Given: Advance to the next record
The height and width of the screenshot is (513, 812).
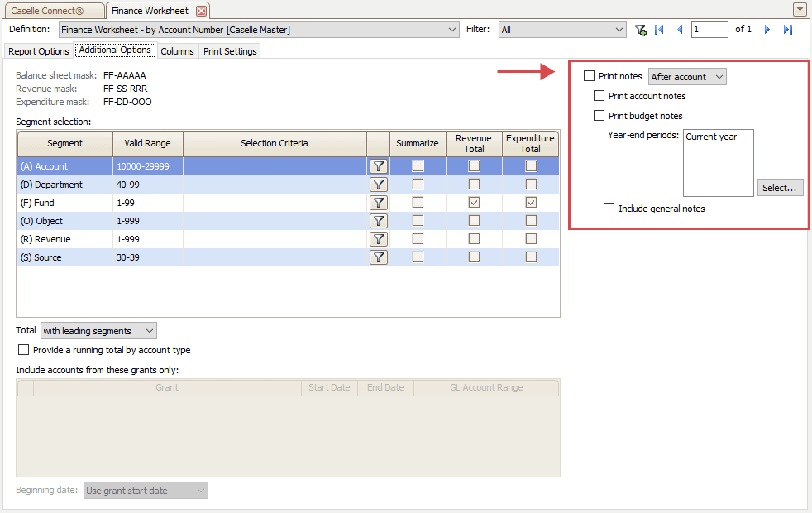Looking at the screenshot, I should (x=767, y=30).
